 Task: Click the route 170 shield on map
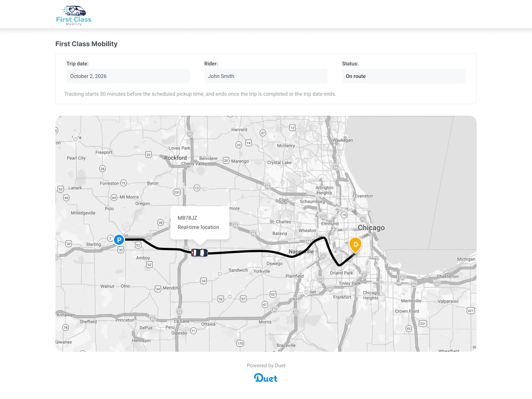click(x=240, y=343)
